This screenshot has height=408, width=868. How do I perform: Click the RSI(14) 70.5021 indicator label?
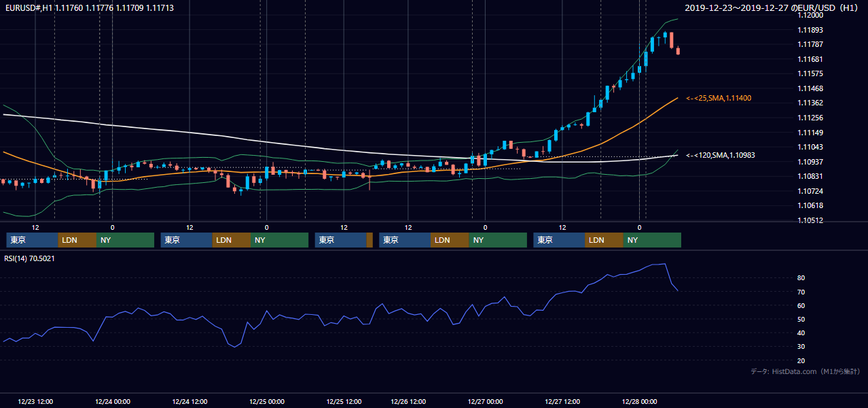click(x=29, y=258)
